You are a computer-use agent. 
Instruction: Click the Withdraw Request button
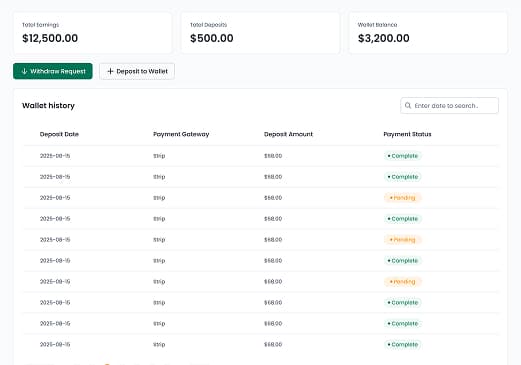(x=53, y=71)
